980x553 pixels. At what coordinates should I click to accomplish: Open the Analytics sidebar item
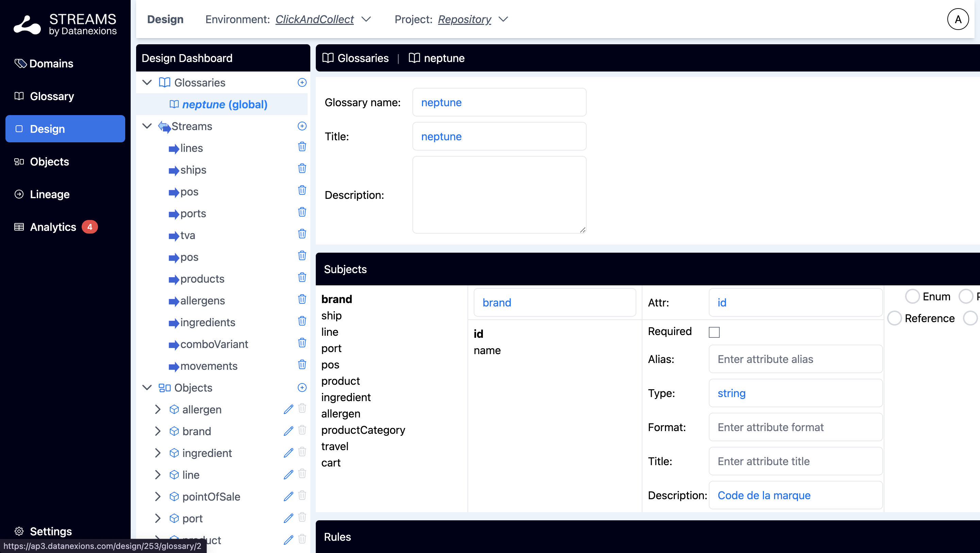53,227
